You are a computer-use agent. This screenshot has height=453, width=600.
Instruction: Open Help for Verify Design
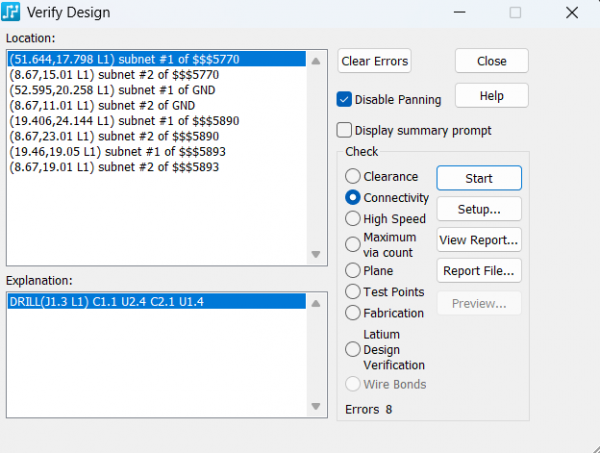[491, 96]
